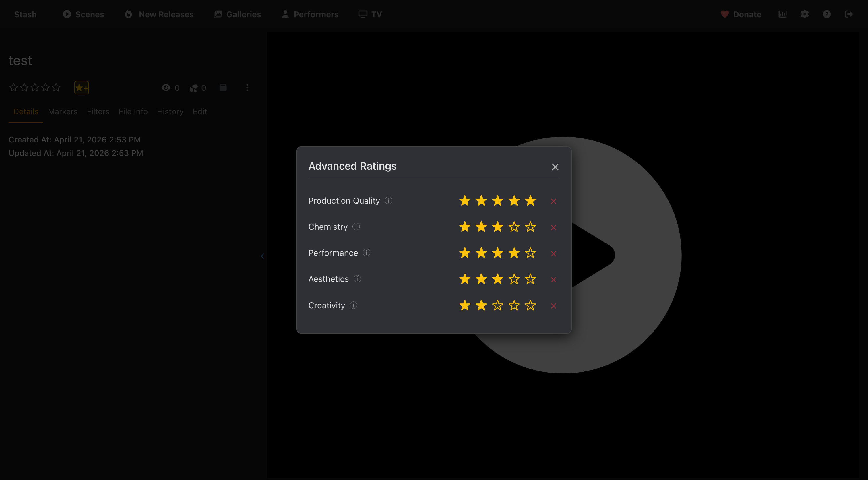
Task: Switch to the File Info tab
Action: tap(133, 112)
